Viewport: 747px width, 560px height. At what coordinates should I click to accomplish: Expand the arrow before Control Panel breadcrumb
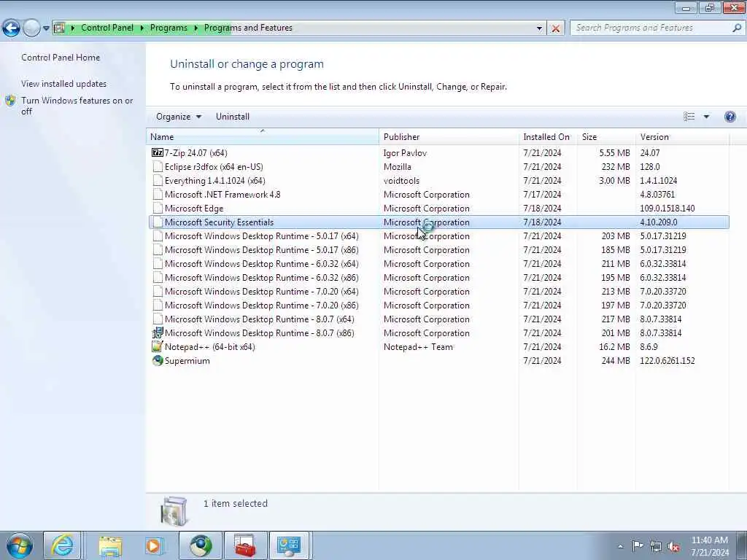click(73, 28)
